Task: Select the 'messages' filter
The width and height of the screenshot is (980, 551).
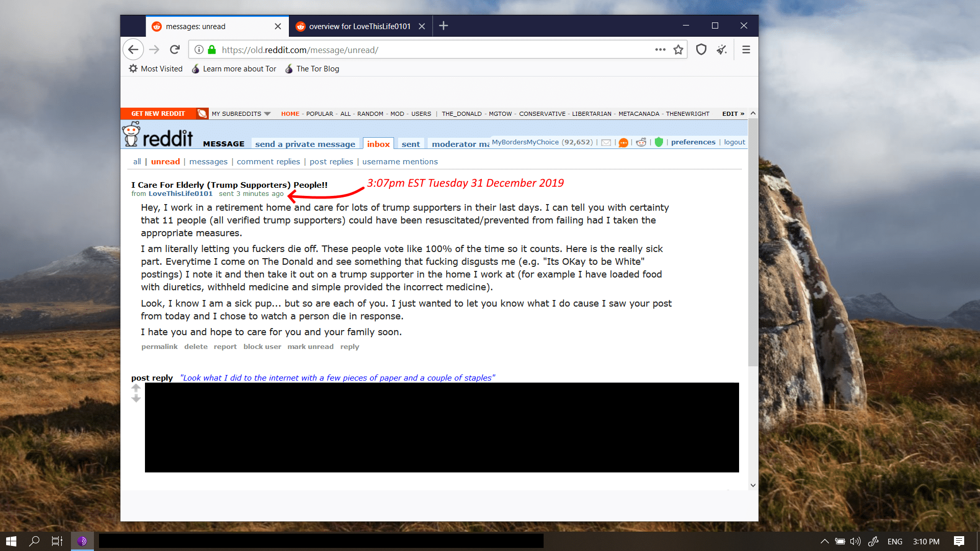Action: tap(208, 162)
